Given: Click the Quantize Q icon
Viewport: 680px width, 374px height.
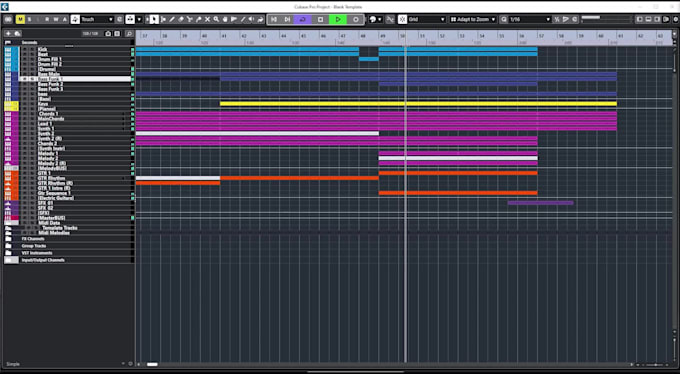Looking at the screenshot, I should (x=504, y=20).
